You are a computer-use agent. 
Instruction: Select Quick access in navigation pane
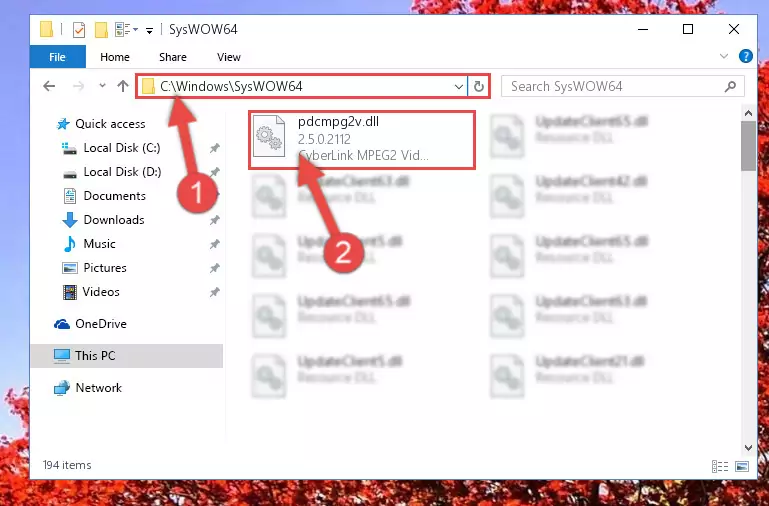110,124
